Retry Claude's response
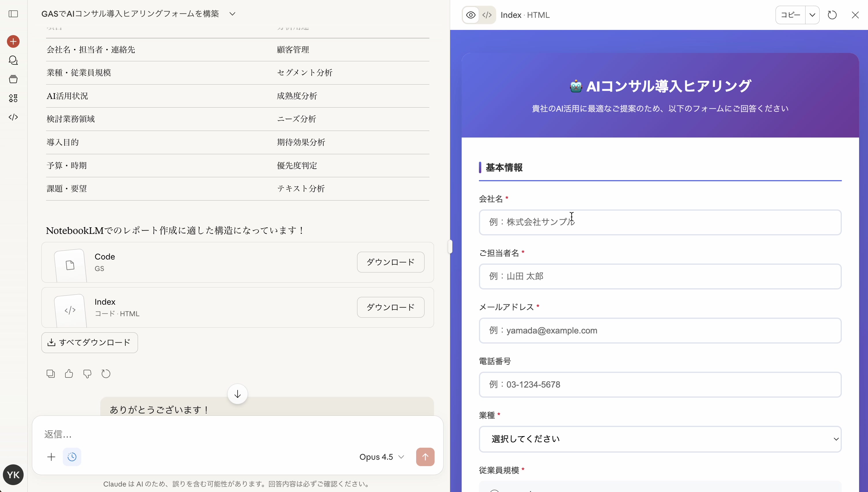868x492 pixels. tap(106, 373)
